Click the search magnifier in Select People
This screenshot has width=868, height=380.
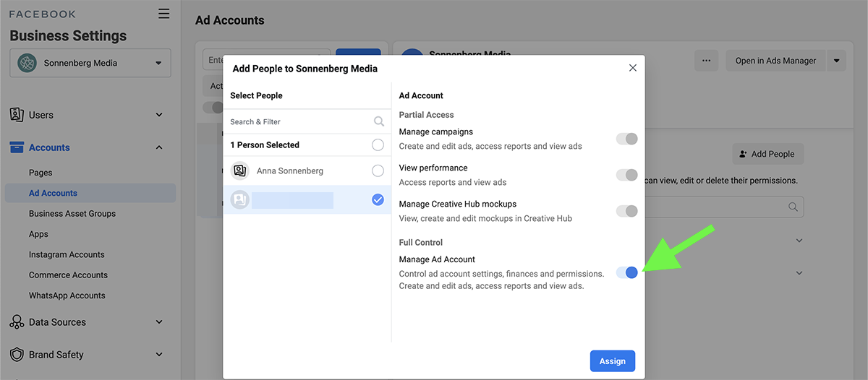coord(379,121)
